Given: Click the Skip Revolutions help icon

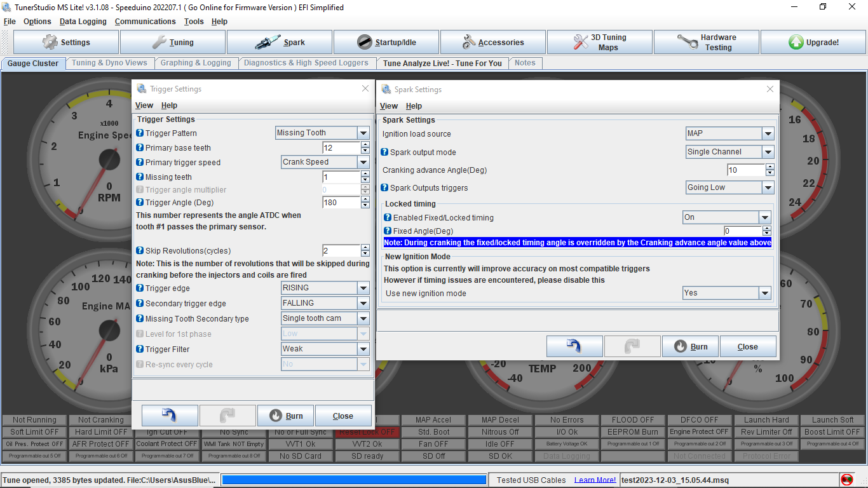Looking at the screenshot, I should [x=140, y=251].
